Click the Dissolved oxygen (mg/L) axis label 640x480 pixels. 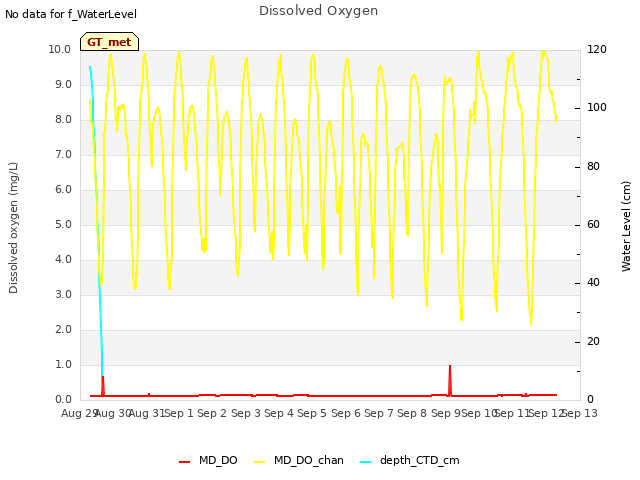[x=13, y=228]
